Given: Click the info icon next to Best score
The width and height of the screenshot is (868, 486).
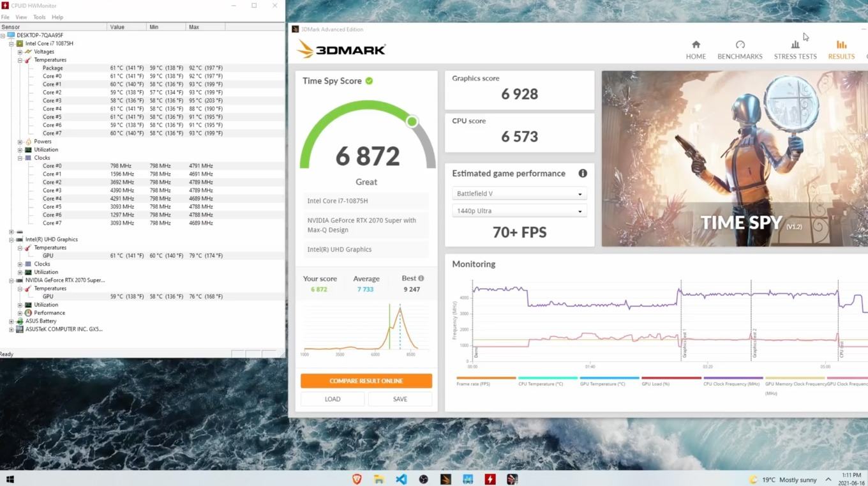Looking at the screenshot, I should (421, 278).
